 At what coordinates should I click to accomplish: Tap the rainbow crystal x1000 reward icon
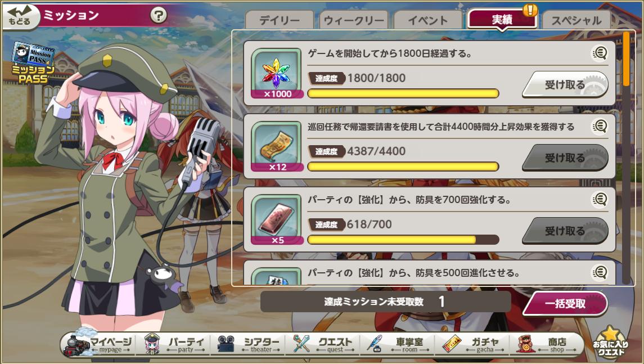(x=277, y=74)
